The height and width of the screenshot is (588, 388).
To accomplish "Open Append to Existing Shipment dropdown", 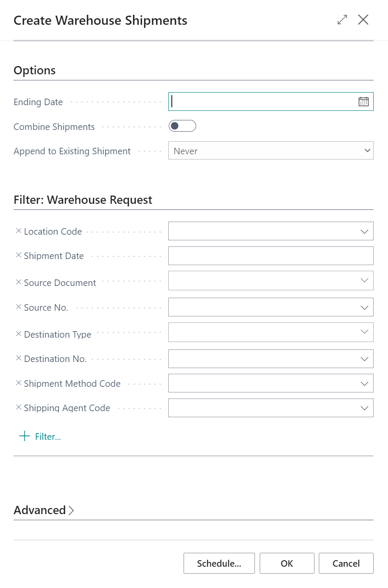I will click(x=271, y=150).
